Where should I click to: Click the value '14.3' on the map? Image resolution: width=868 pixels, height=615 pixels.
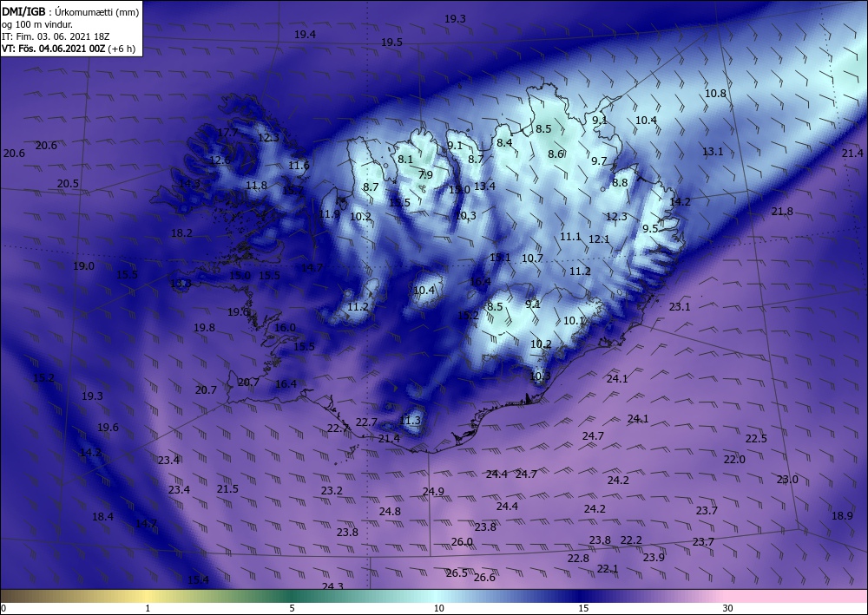click(189, 184)
